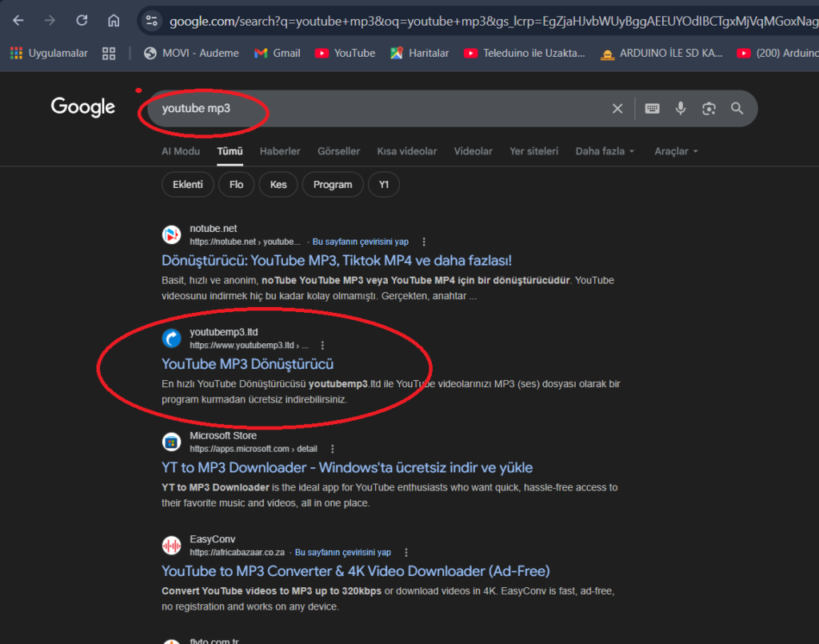
Task: Open more options for notube.net result
Action: [x=424, y=242]
